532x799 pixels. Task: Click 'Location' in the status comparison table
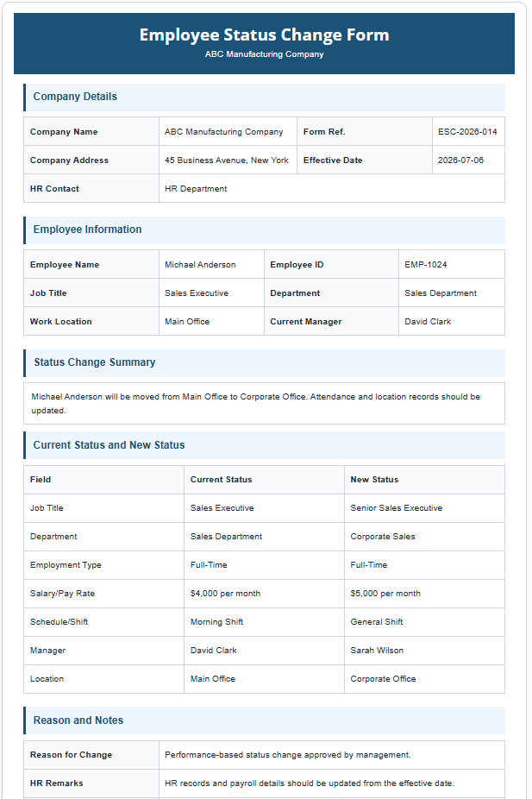[x=47, y=679]
